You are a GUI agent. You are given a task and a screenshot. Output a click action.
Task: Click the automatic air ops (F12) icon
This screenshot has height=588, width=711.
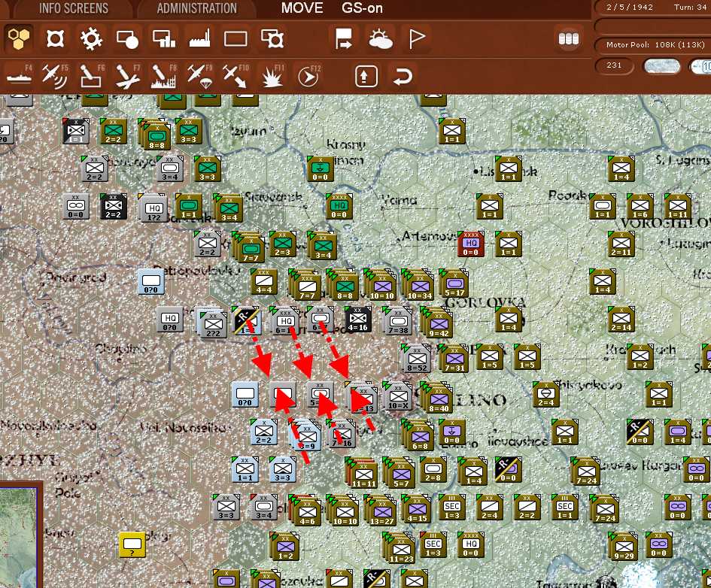coord(308,76)
